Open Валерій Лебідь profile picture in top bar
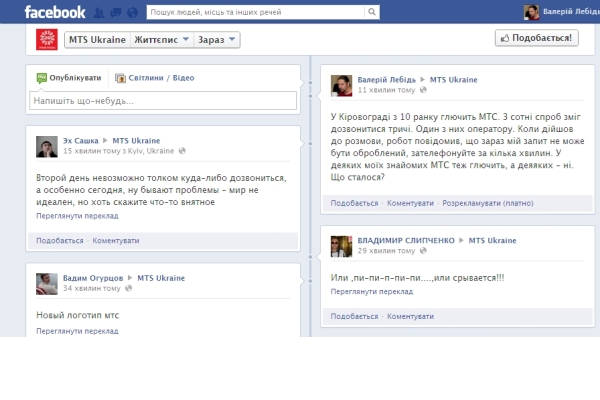 [532, 12]
